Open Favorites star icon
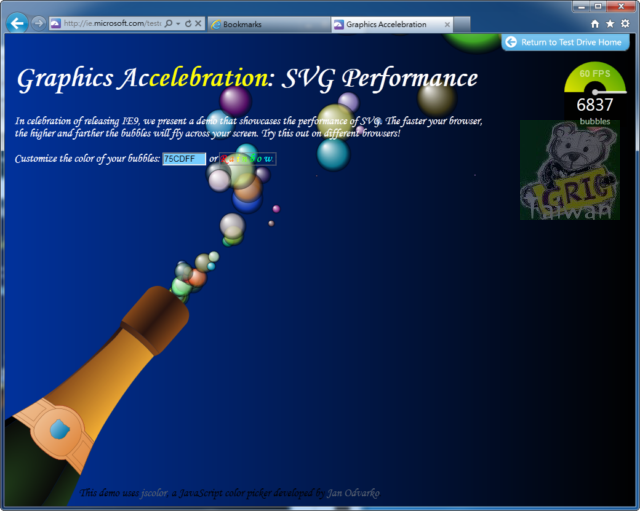Image resolution: width=640 pixels, height=511 pixels. (610, 24)
